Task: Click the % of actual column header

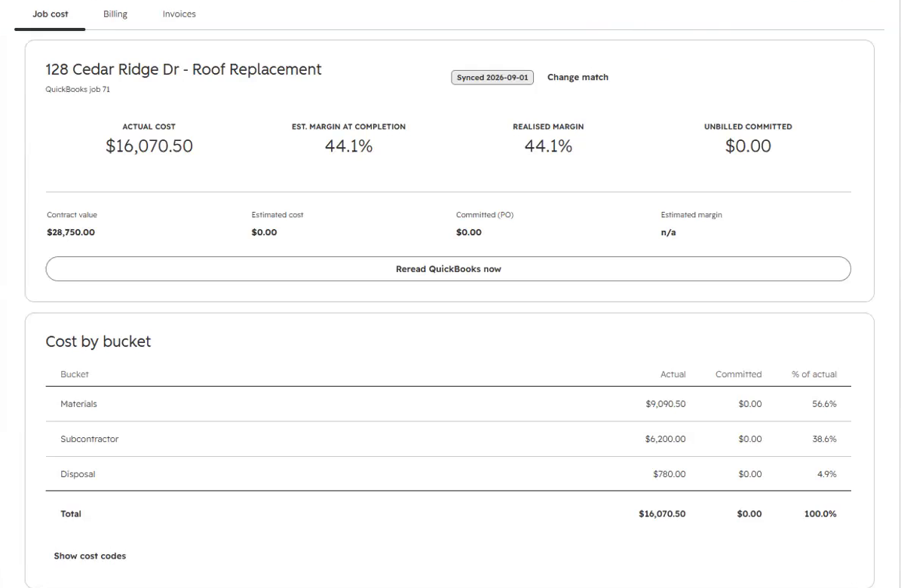Action: click(x=814, y=374)
